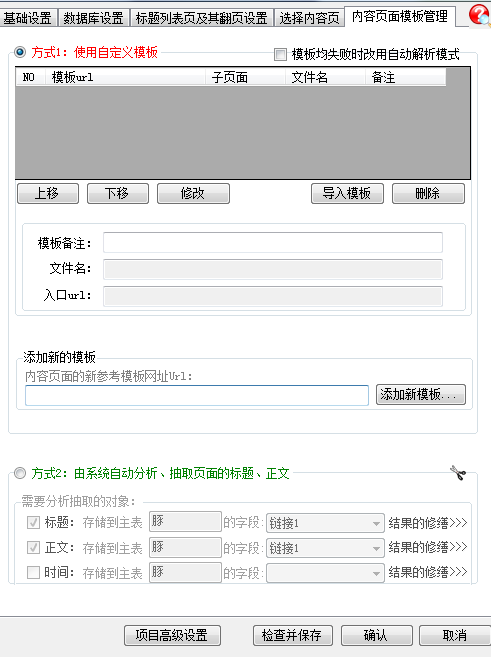Open 项目高级设置
The width and height of the screenshot is (491, 657).
[172, 636]
